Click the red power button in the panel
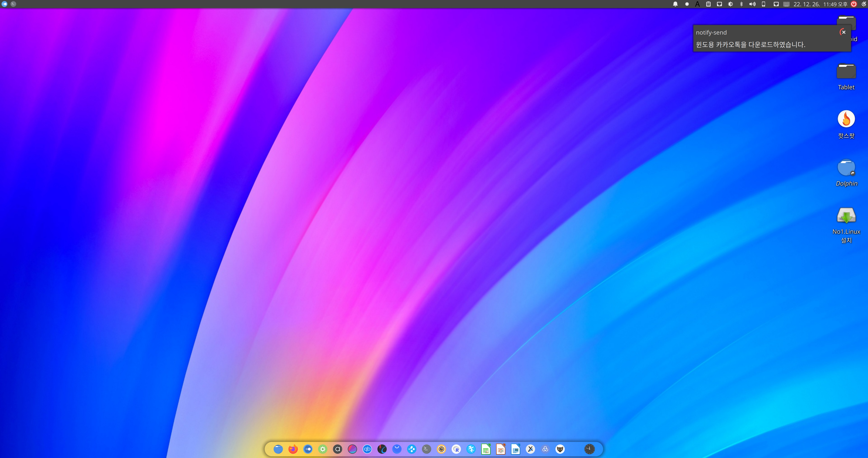Image resolution: width=868 pixels, height=458 pixels. click(854, 4)
